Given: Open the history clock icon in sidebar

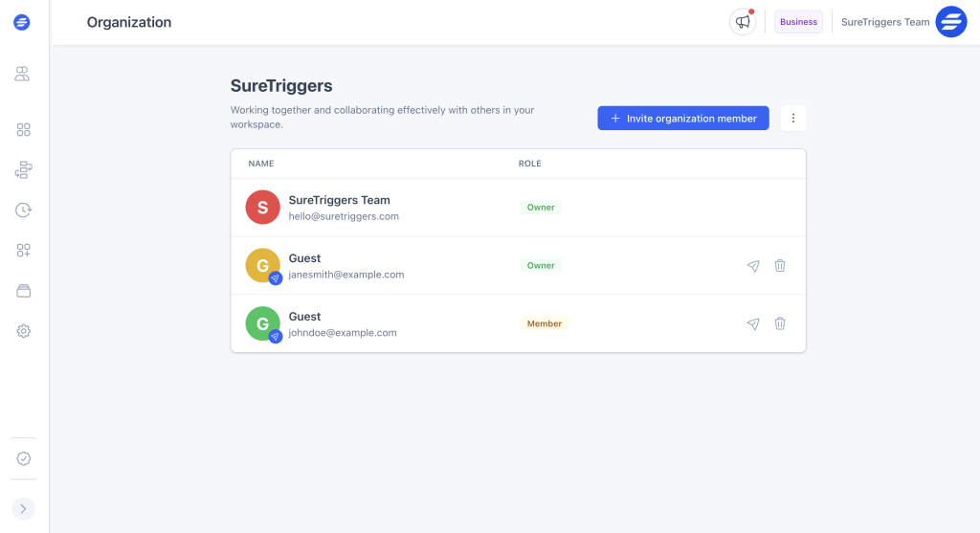Looking at the screenshot, I should (24, 211).
